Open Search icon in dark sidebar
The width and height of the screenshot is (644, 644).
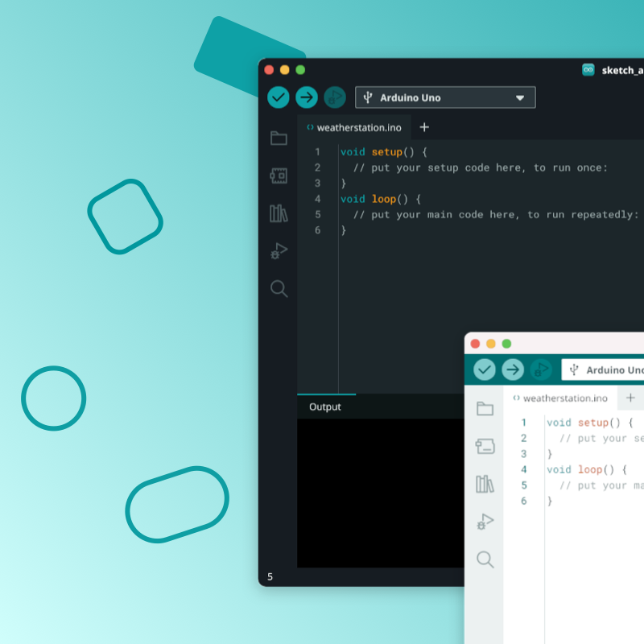pos(279,289)
